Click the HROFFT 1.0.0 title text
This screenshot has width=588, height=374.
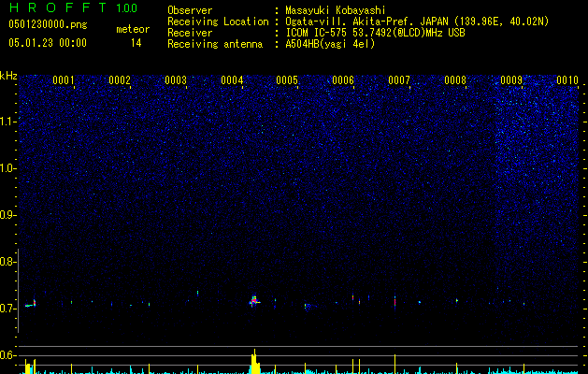(73, 7)
